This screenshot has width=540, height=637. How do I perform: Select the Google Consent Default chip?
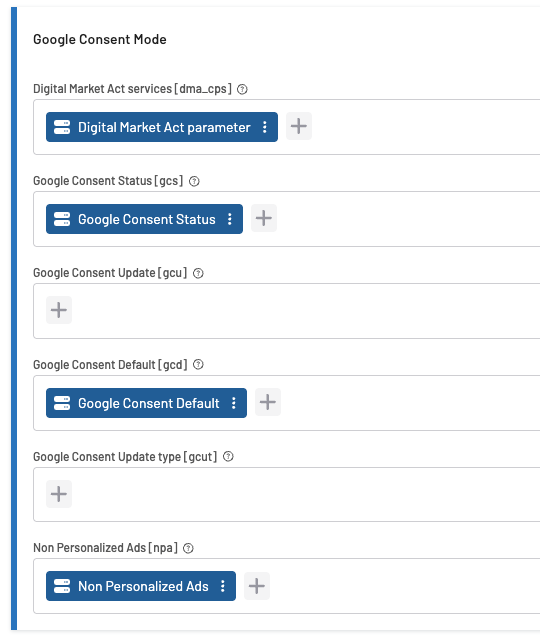coord(146,403)
